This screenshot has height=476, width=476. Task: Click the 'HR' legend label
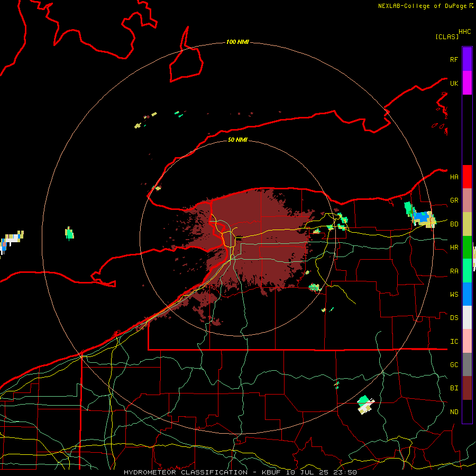point(454,248)
